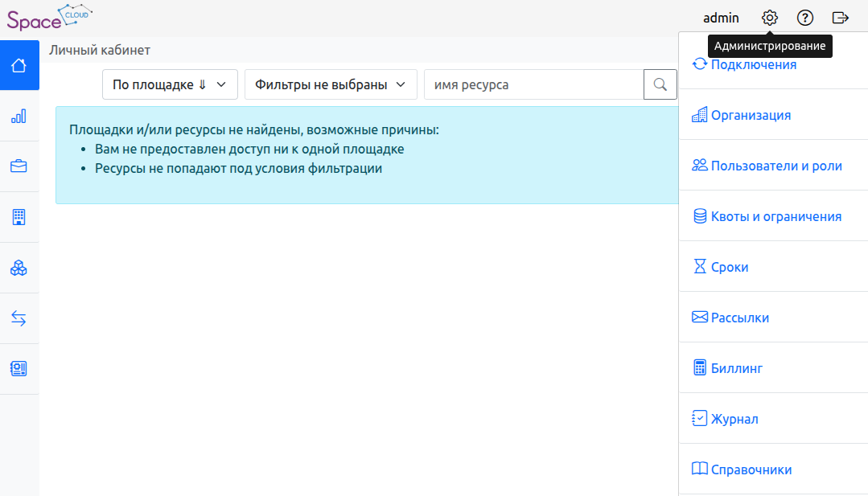
Task: Select the left-right arrows sidebar icon
Action: coord(19,318)
